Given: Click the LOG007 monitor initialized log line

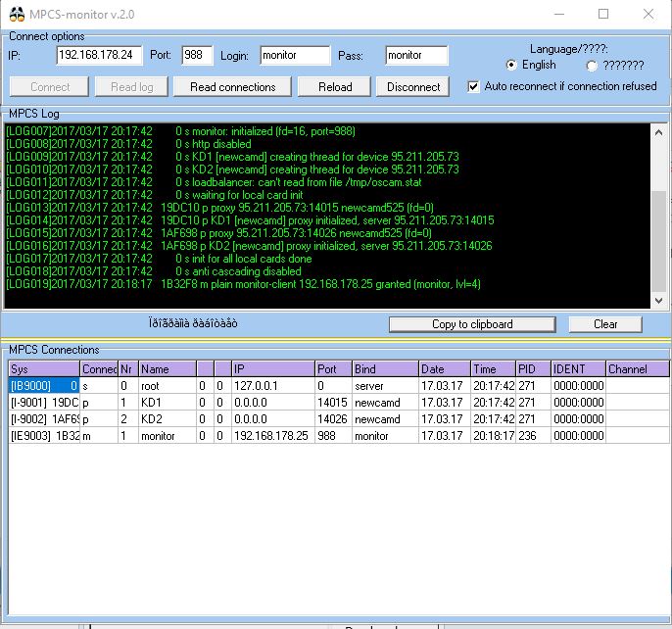Looking at the screenshot, I should 180,131.
